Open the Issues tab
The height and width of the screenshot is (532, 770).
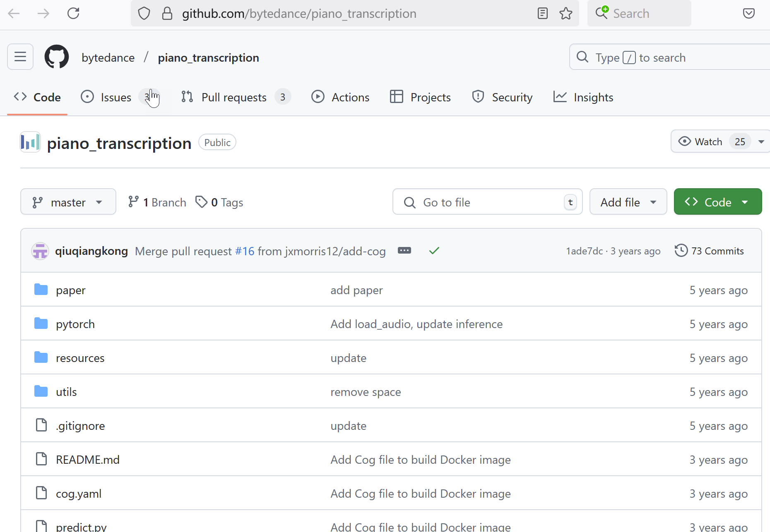(120, 97)
